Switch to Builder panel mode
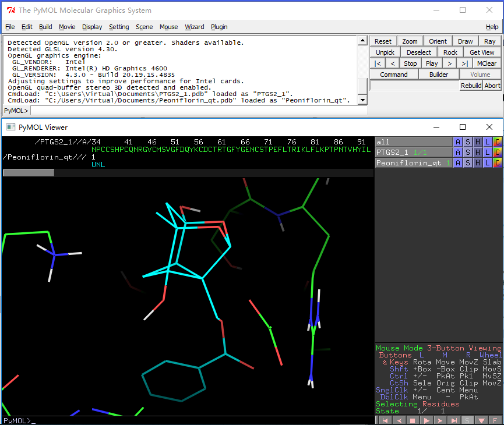 [x=438, y=75]
